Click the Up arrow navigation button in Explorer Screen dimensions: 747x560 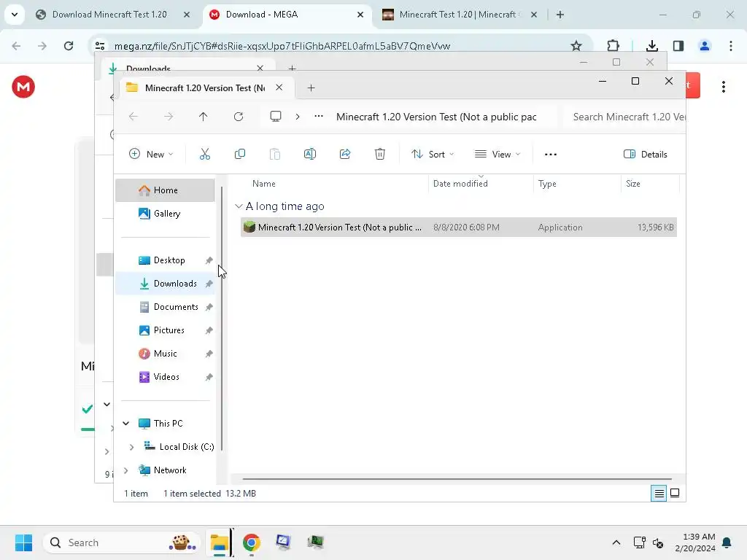click(x=203, y=117)
